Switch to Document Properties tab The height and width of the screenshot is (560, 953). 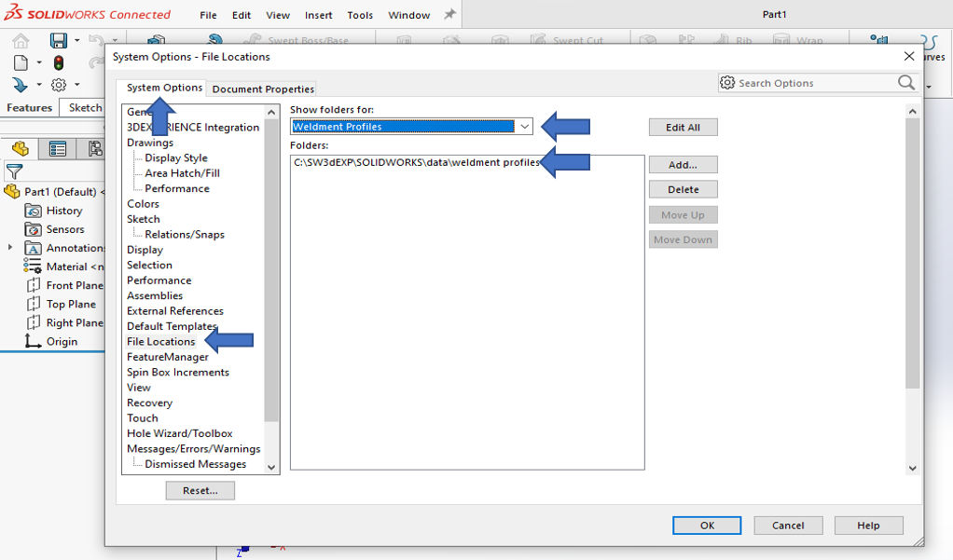[x=263, y=89]
